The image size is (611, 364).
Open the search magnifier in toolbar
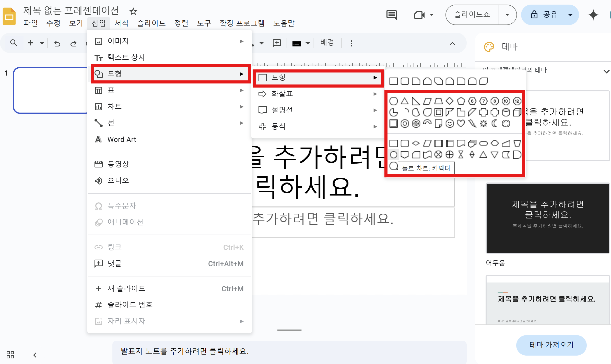(14, 43)
